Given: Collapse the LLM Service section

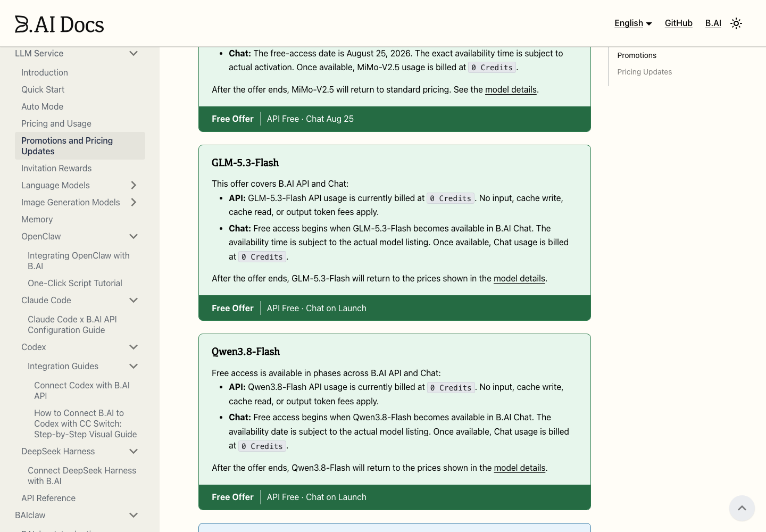Looking at the screenshot, I should click(134, 53).
